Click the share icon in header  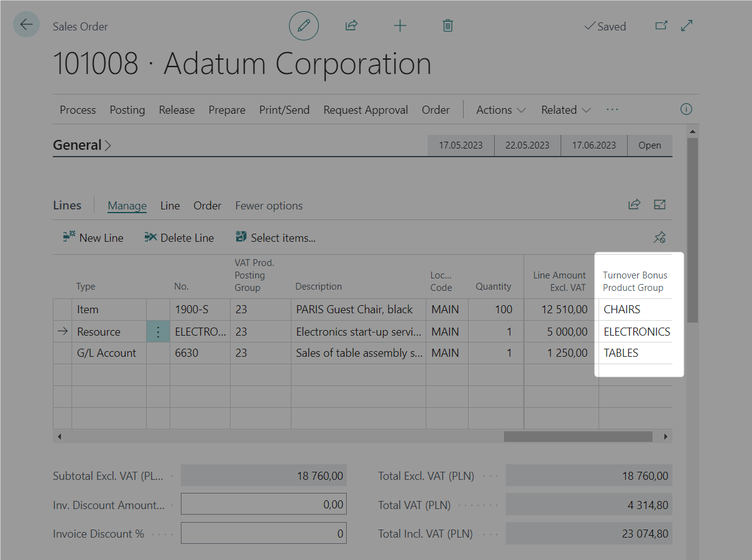[x=351, y=26]
